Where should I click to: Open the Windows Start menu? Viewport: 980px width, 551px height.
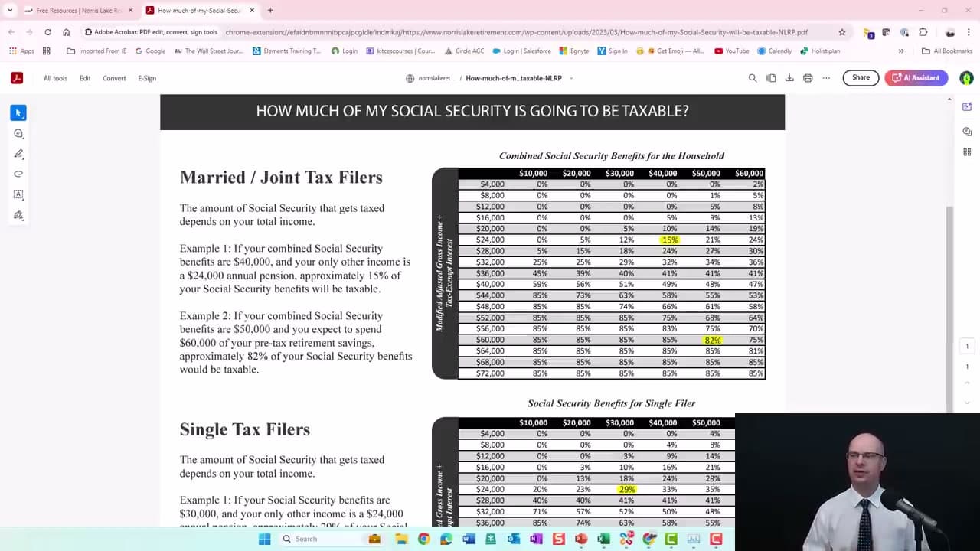(265, 539)
